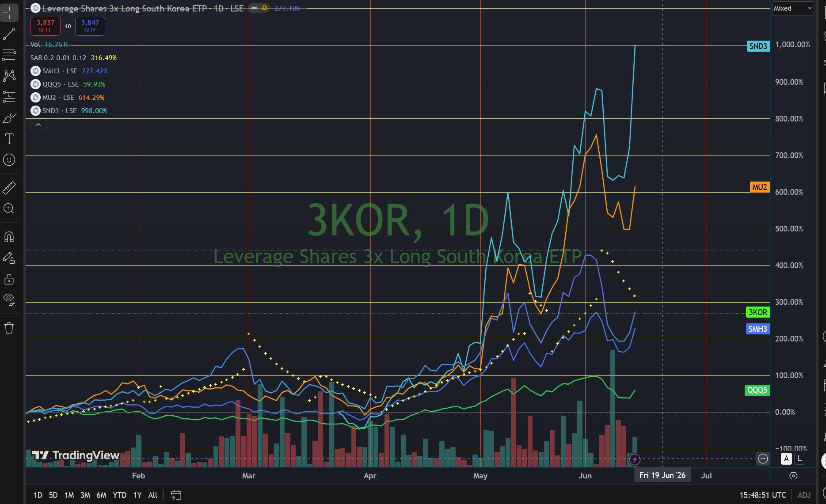Screen dimensions: 826x504
Task: Click the 3KOR price scale label
Action: tap(757, 312)
